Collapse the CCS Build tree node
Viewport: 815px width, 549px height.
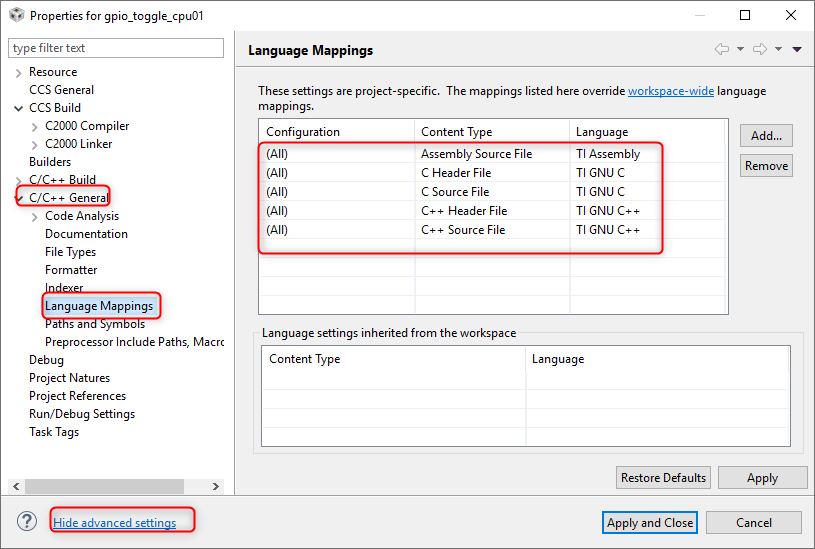[19, 108]
